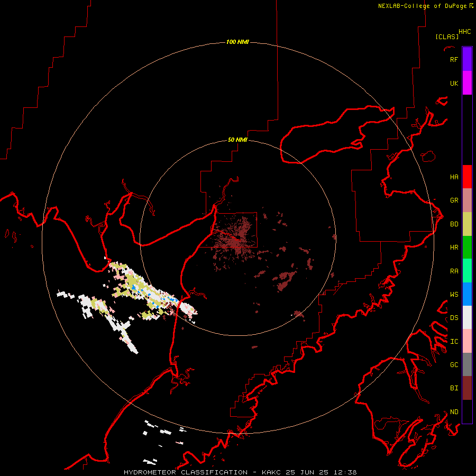Click the ND legend label
Image resolution: width=476 pixels, height=476 pixels.
(x=454, y=412)
